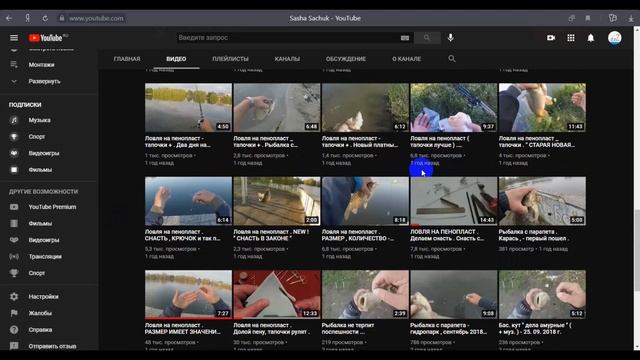Open Видеоигры under Подписки

point(44,153)
